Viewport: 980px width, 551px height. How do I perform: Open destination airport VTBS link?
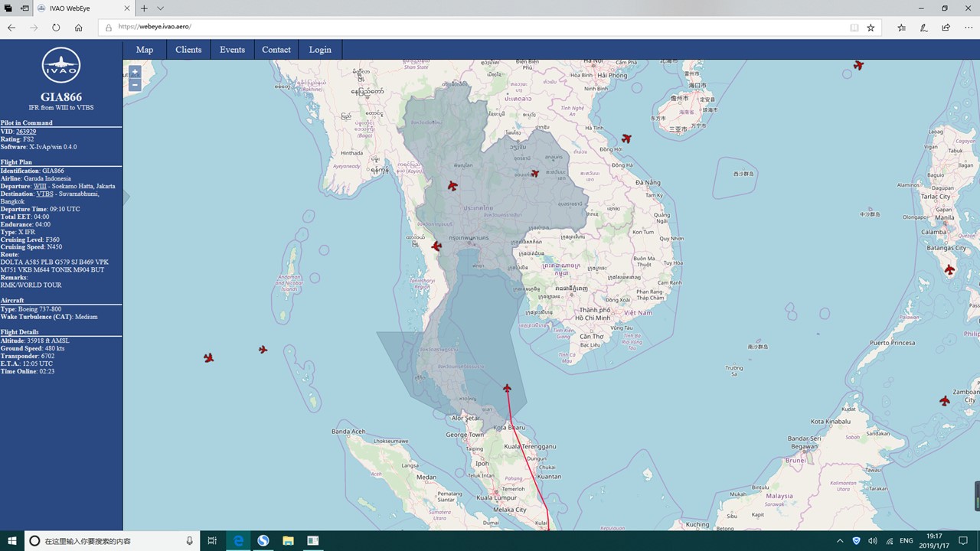44,194
